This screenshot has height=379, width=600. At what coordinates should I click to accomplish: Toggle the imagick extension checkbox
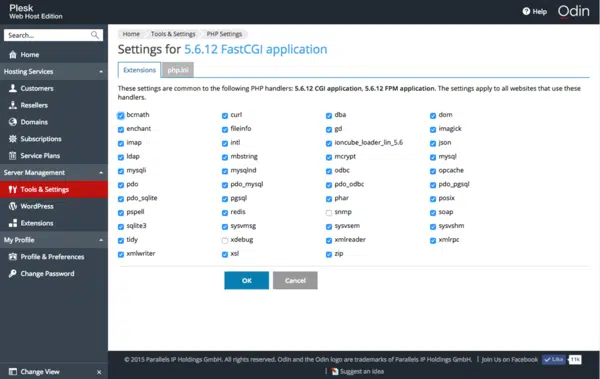click(433, 129)
